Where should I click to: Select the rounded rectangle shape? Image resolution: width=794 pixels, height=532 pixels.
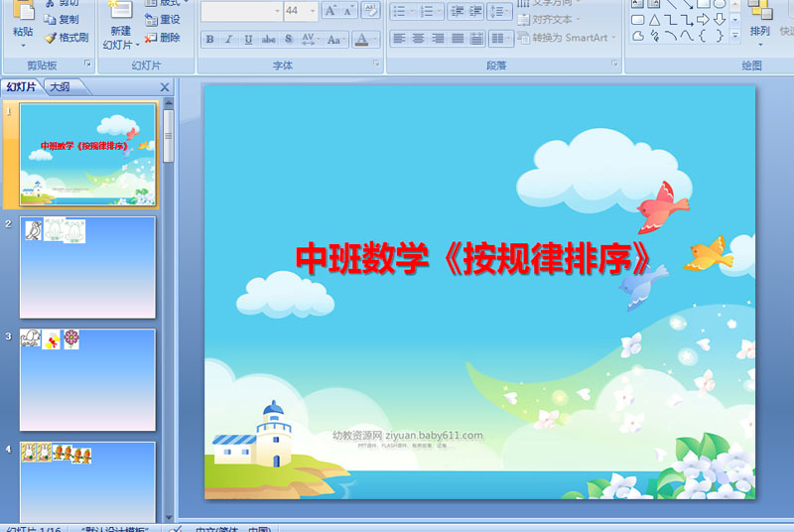click(x=638, y=20)
